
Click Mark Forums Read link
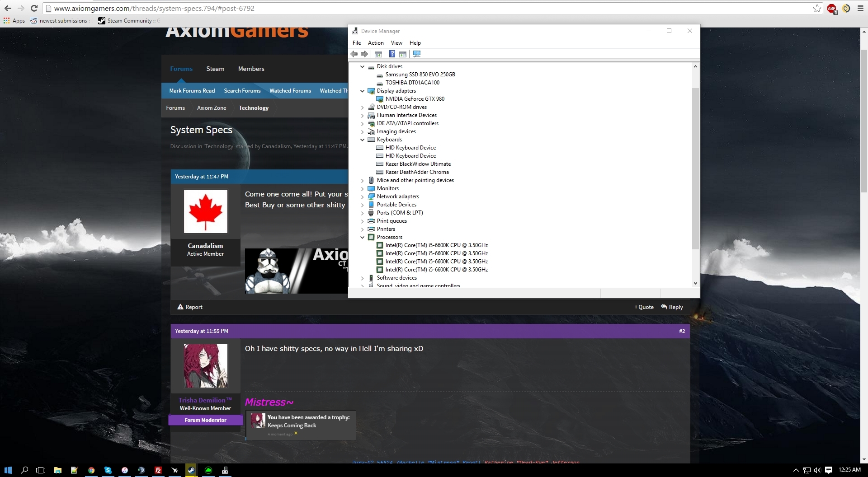coord(192,91)
